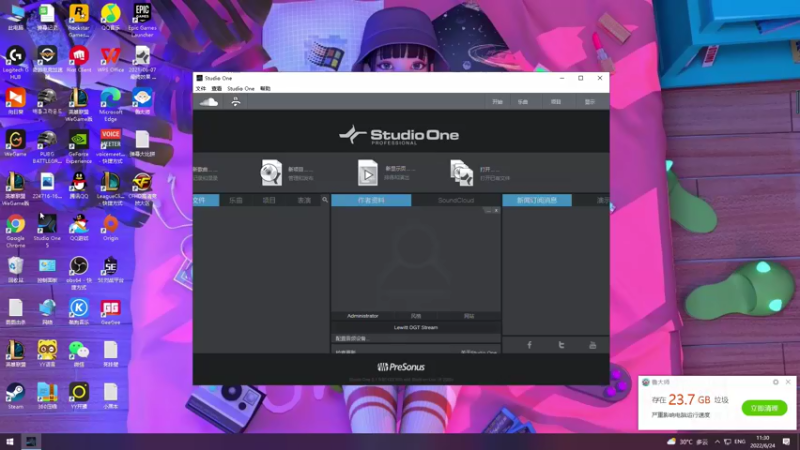Screen dimensions: 800x450
Task: Close the 鲁大师 popup notification
Action: [788, 382]
